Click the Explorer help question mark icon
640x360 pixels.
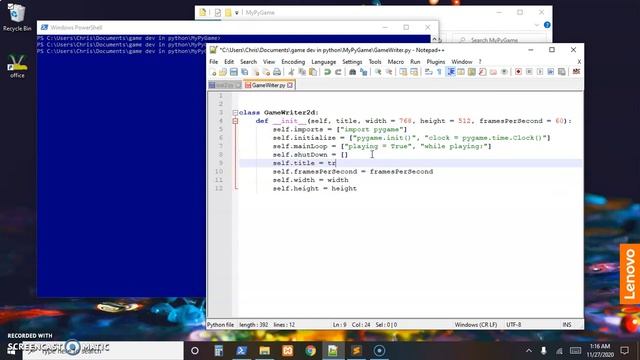tap(547, 25)
